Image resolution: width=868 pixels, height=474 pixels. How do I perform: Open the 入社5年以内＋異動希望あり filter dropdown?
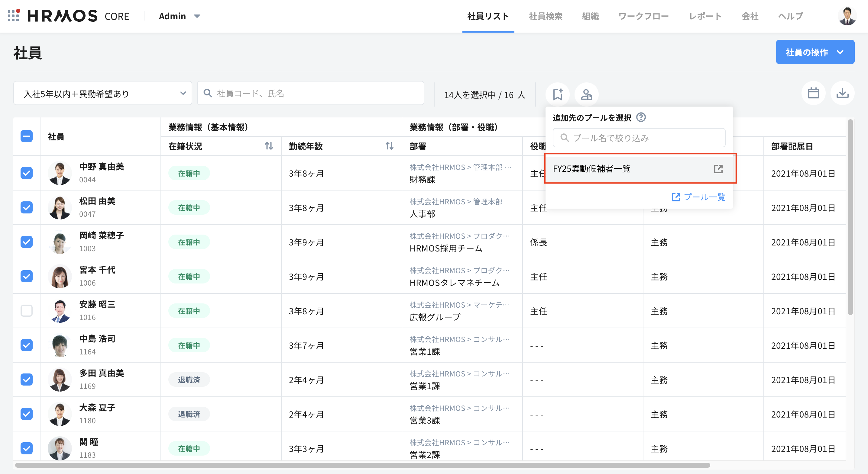[102, 93]
